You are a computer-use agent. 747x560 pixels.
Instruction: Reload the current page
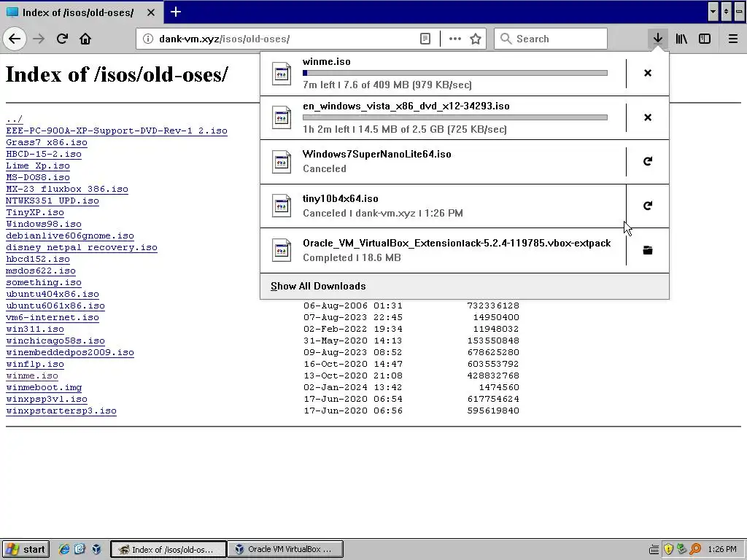(x=62, y=39)
